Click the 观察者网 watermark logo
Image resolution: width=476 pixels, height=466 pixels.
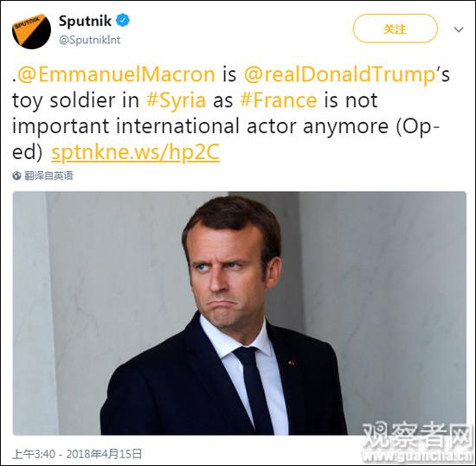(x=418, y=436)
